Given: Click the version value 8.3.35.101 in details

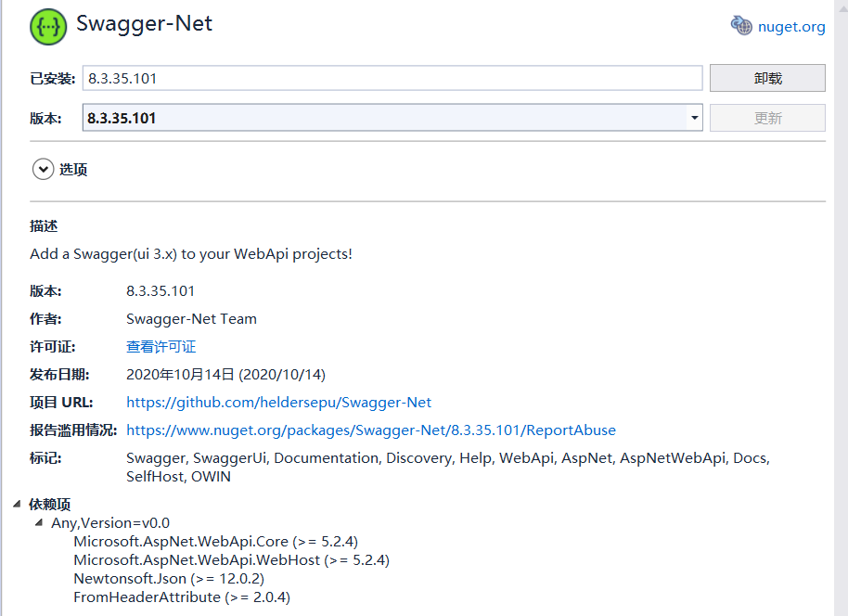Looking at the screenshot, I should click(161, 291).
